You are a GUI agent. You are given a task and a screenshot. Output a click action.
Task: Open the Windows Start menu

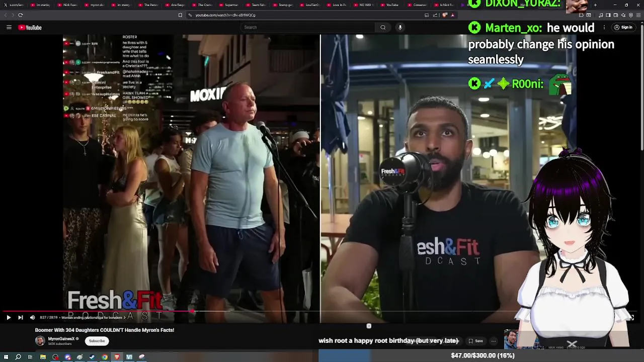(x=6, y=357)
